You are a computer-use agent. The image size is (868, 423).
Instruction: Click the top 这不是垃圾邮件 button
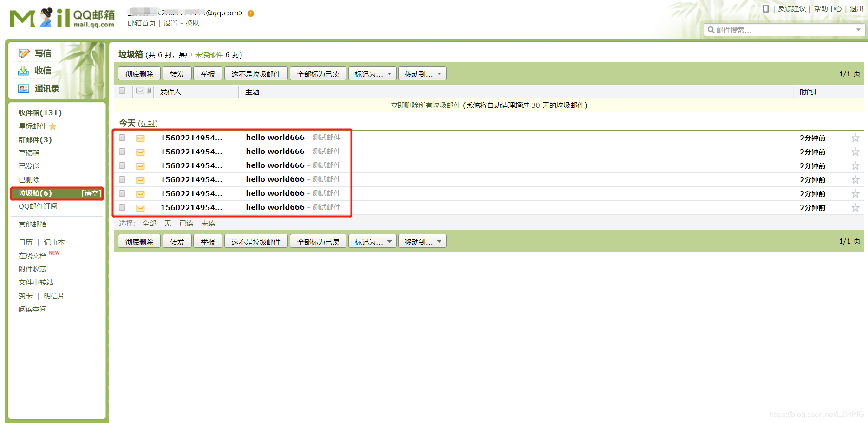click(x=256, y=74)
